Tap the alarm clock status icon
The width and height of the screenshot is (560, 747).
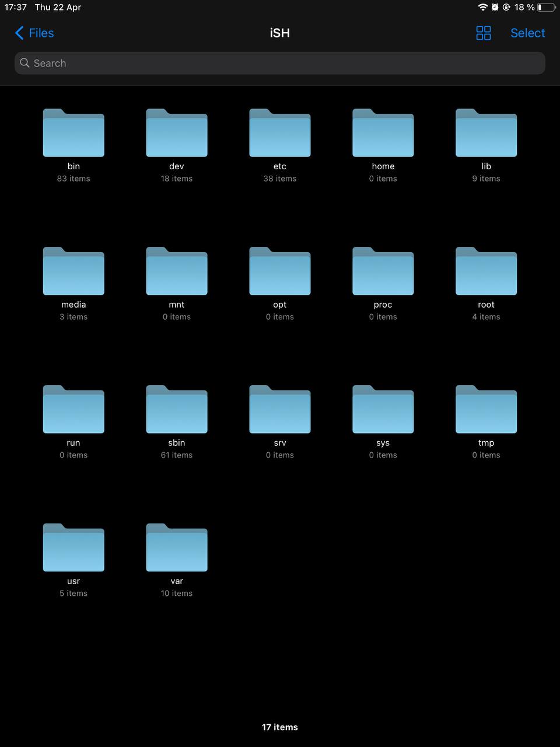495,7
